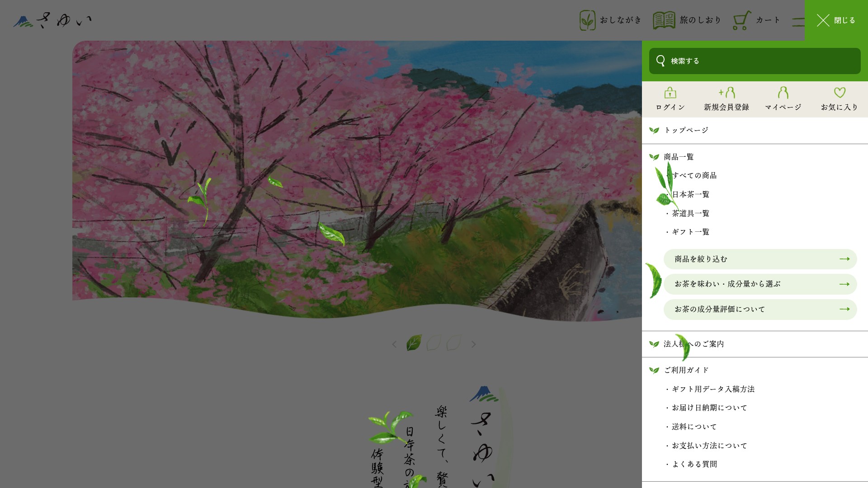Open the 商品一覧 menu section

coord(679,157)
